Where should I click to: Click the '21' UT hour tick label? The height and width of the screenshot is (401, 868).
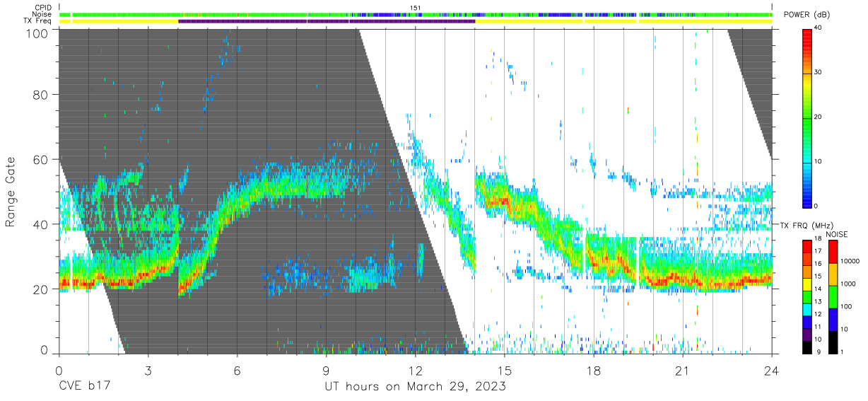pos(683,370)
